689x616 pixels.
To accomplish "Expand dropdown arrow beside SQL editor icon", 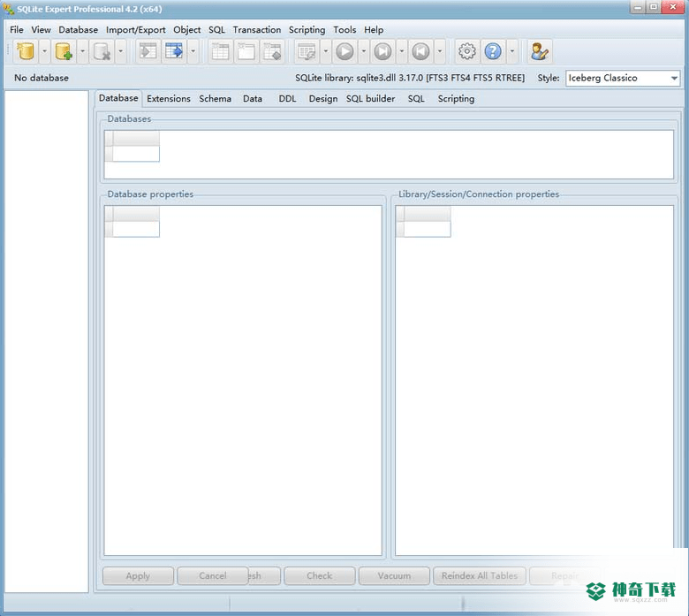I will pos(326,51).
